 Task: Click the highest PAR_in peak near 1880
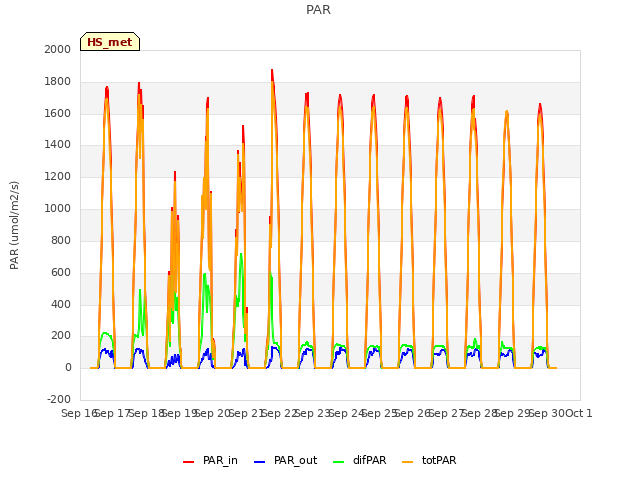click(272, 71)
